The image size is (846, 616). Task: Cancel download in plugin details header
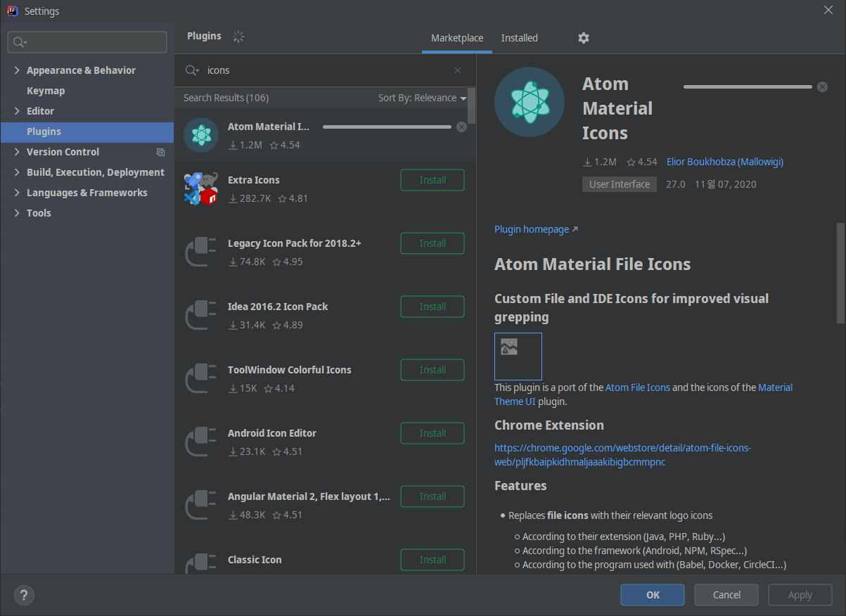pyautogui.click(x=822, y=86)
